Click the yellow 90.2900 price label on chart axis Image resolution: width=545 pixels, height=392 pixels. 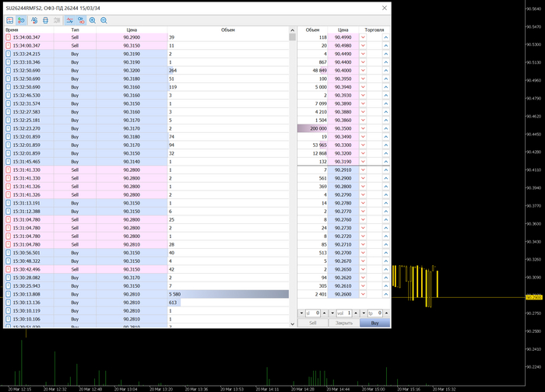coord(534,298)
